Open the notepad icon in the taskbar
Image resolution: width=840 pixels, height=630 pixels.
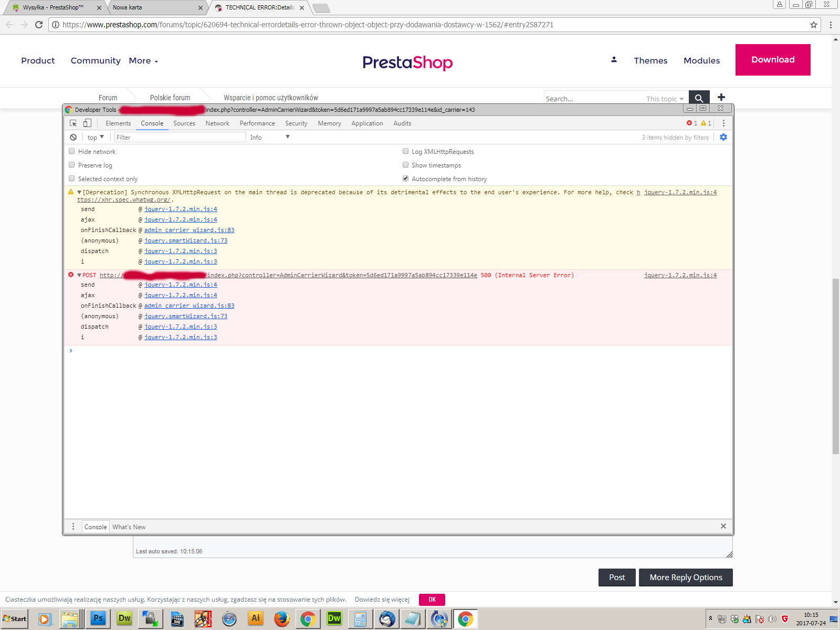(413, 619)
